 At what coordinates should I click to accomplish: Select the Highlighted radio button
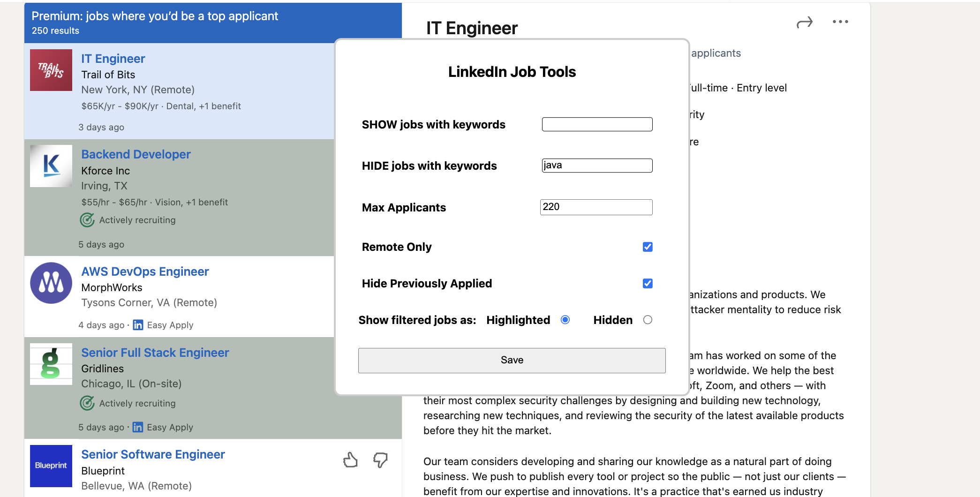565,320
